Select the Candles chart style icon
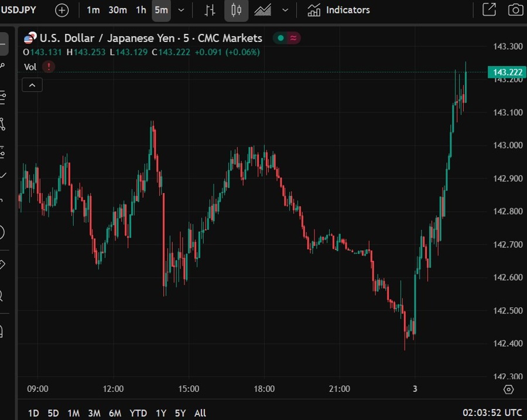This screenshot has height=420, width=527. [236, 10]
